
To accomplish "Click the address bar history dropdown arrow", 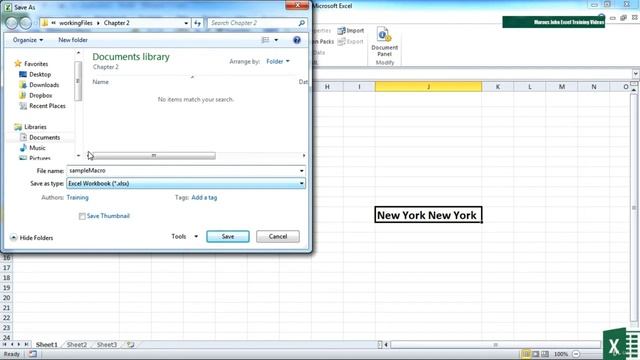I will [x=186, y=23].
